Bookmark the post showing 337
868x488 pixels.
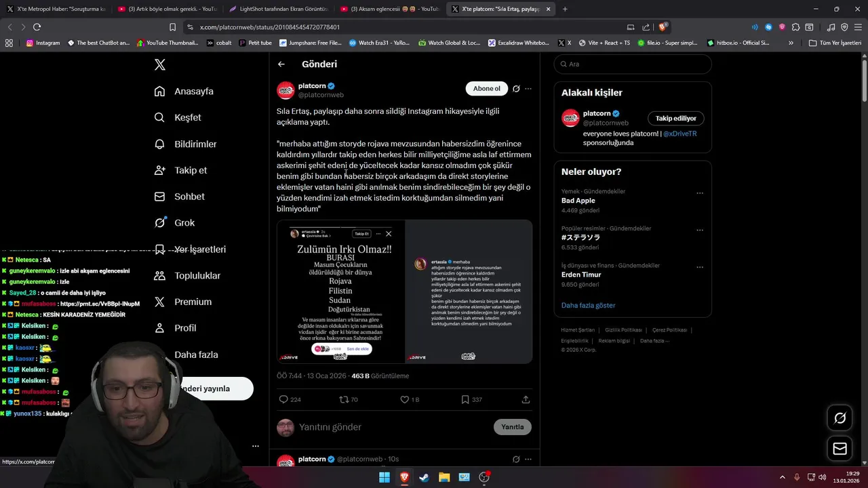(471, 400)
